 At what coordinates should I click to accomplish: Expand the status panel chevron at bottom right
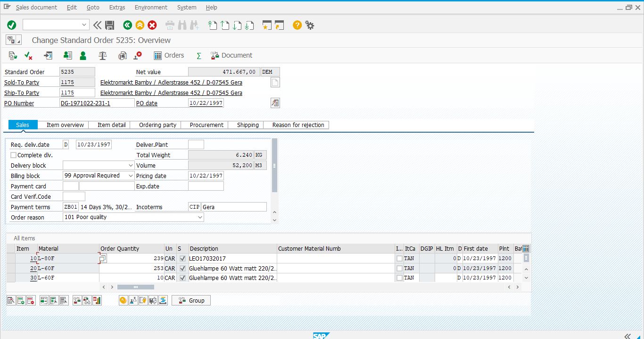[627, 336]
